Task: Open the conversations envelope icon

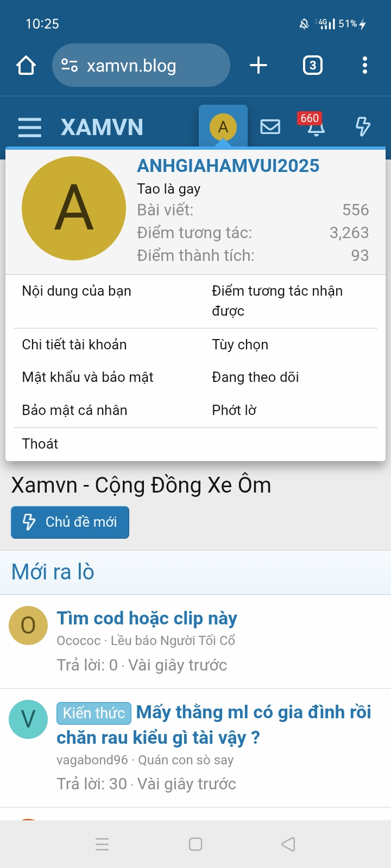Action: [270, 126]
